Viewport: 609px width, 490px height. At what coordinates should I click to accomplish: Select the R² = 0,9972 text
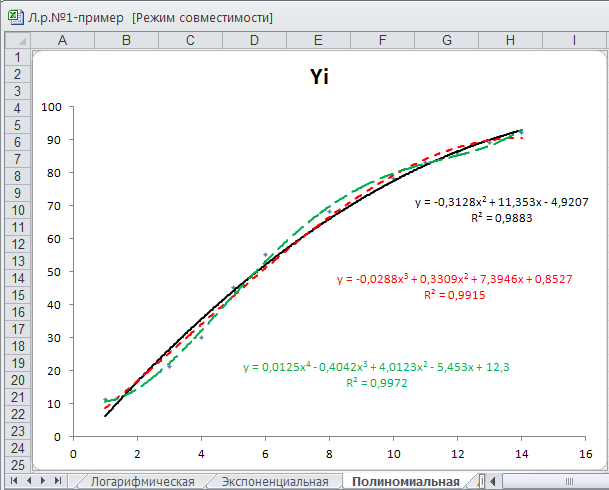point(377,383)
